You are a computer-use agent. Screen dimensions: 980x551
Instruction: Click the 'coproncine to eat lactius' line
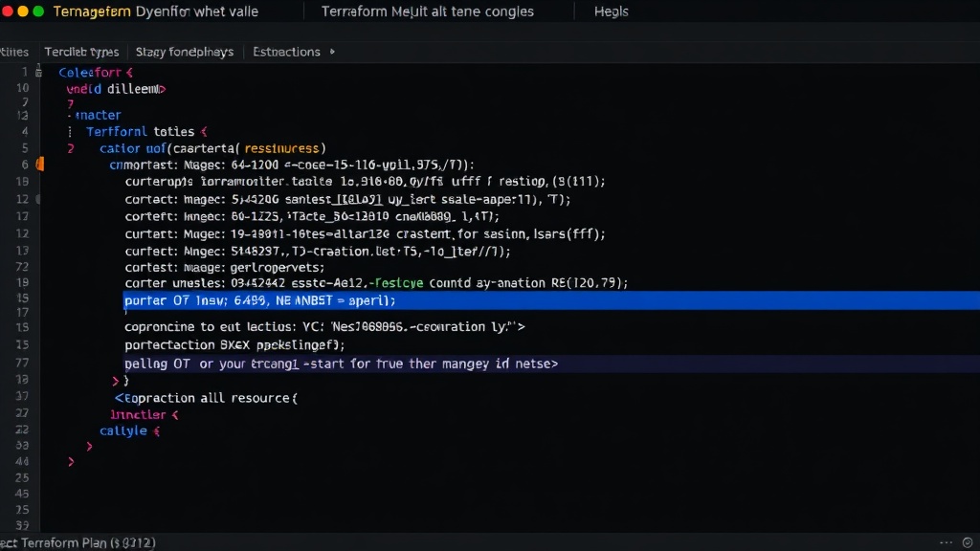(x=324, y=327)
